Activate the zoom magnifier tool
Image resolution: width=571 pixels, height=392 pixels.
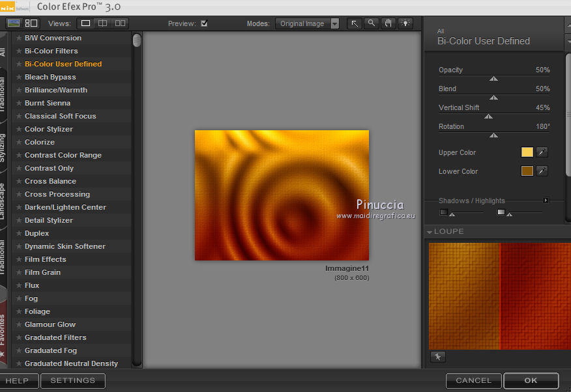pos(372,23)
